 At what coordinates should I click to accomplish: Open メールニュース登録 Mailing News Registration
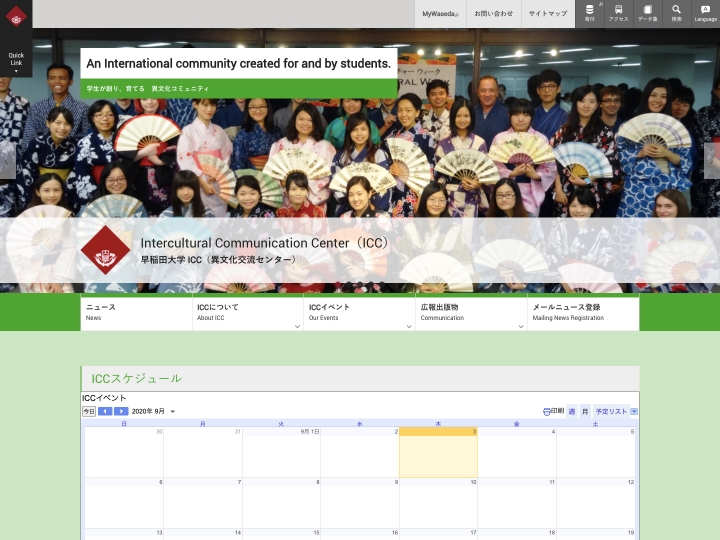click(x=583, y=313)
